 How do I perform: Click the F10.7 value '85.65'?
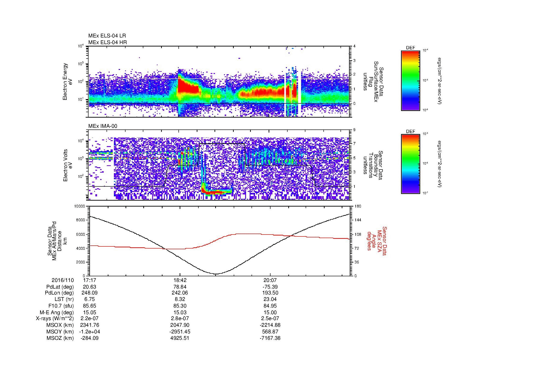click(89, 306)
